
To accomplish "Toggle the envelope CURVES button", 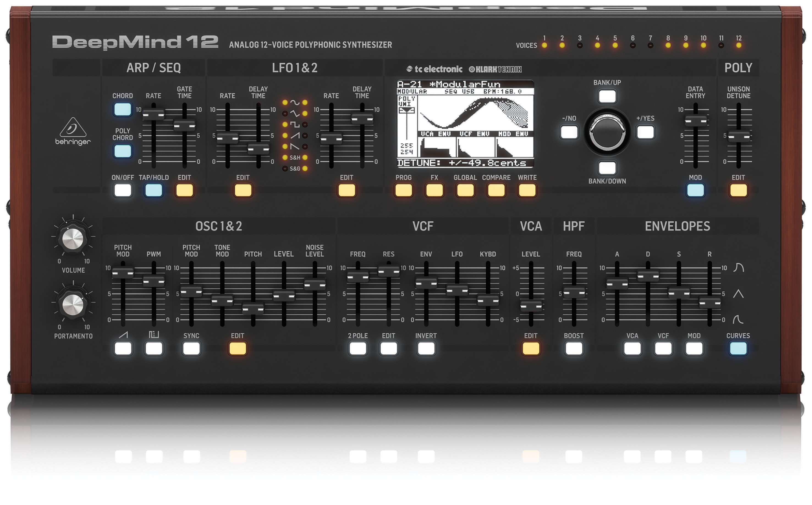I will 738,348.
